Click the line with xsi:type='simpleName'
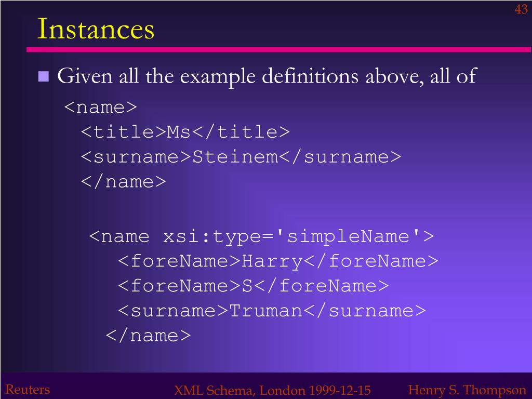This screenshot has width=532, height=399. pyautogui.click(x=261, y=236)
